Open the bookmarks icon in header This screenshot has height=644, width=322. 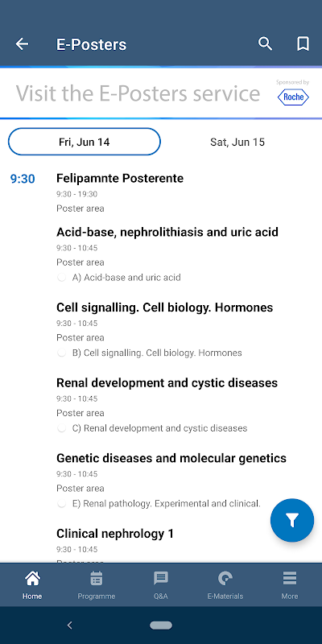tap(303, 44)
